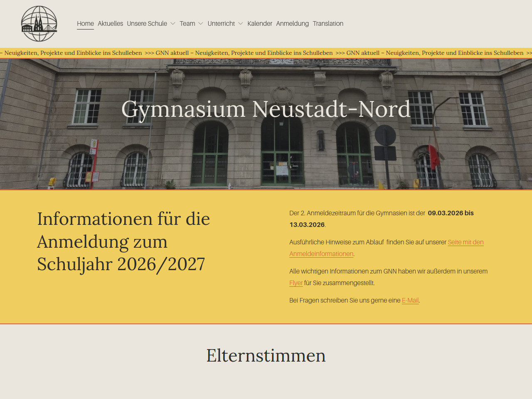Click the Unsere Schule menu label
532x399 pixels.
[147, 24]
